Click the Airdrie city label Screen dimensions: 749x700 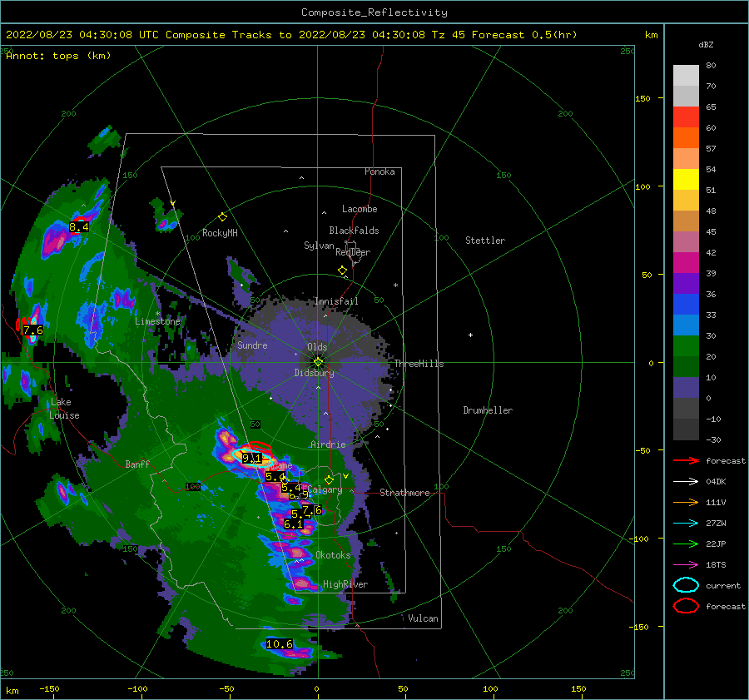click(328, 444)
